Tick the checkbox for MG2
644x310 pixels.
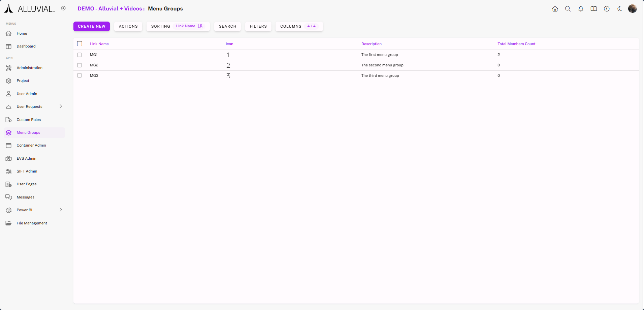79,65
